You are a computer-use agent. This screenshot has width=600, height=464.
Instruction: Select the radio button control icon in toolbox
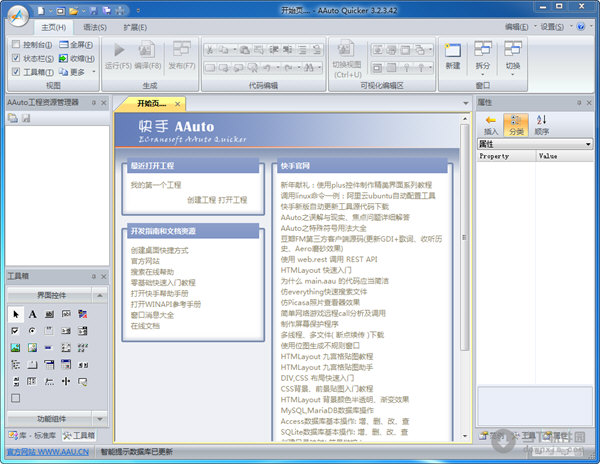[32, 331]
